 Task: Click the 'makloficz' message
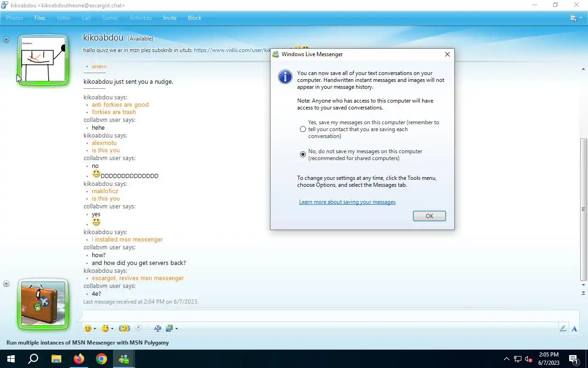tap(105, 191)
